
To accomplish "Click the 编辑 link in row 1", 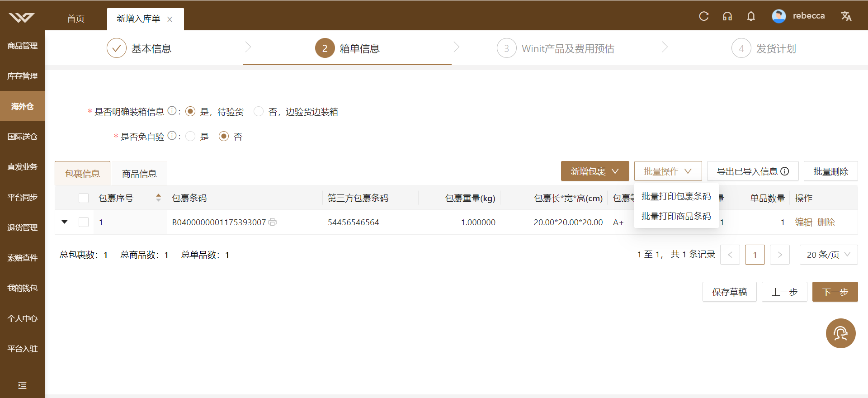I will [x=804, y=222].
